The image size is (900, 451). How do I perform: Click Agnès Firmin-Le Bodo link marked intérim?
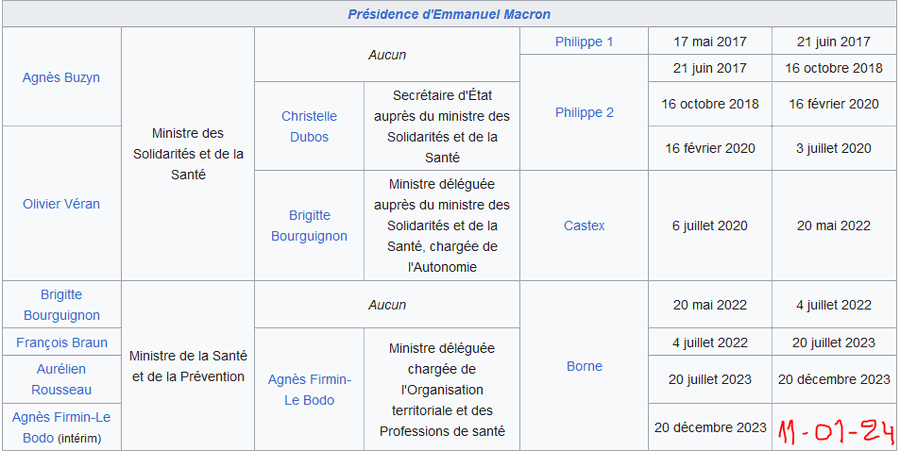pos(60,416)
